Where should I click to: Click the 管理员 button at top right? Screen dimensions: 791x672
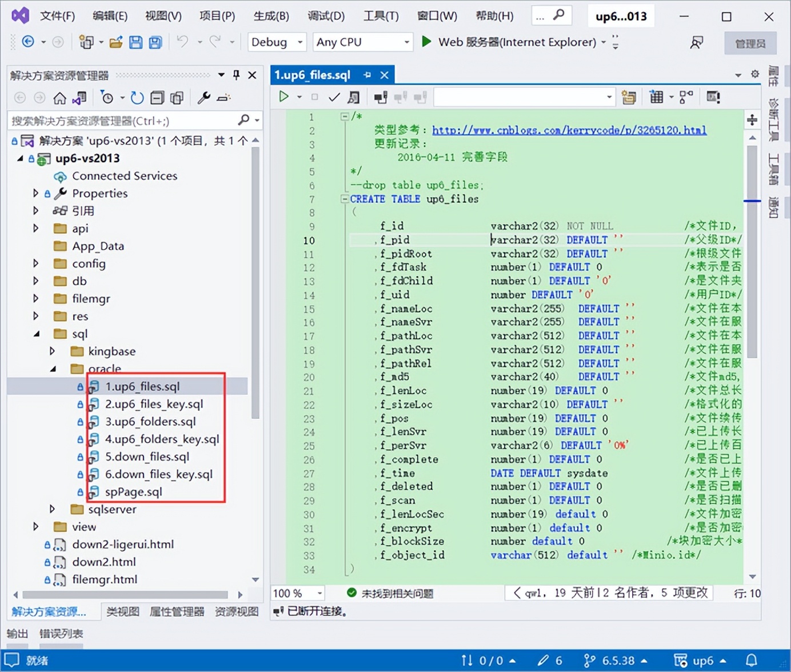[749, 43]
